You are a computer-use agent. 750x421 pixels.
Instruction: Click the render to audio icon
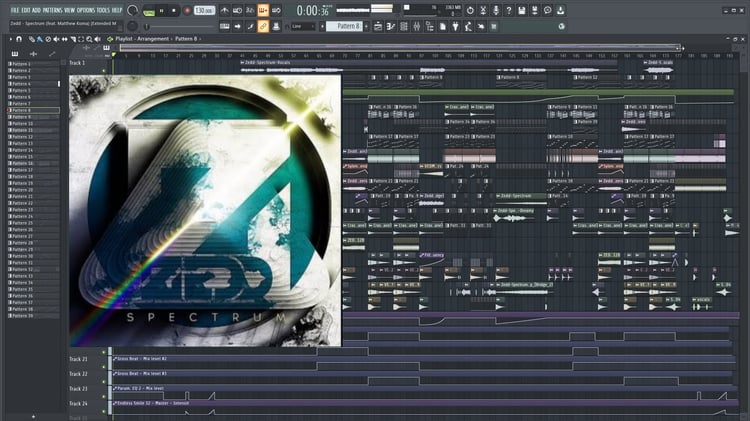tap(535, 10)
